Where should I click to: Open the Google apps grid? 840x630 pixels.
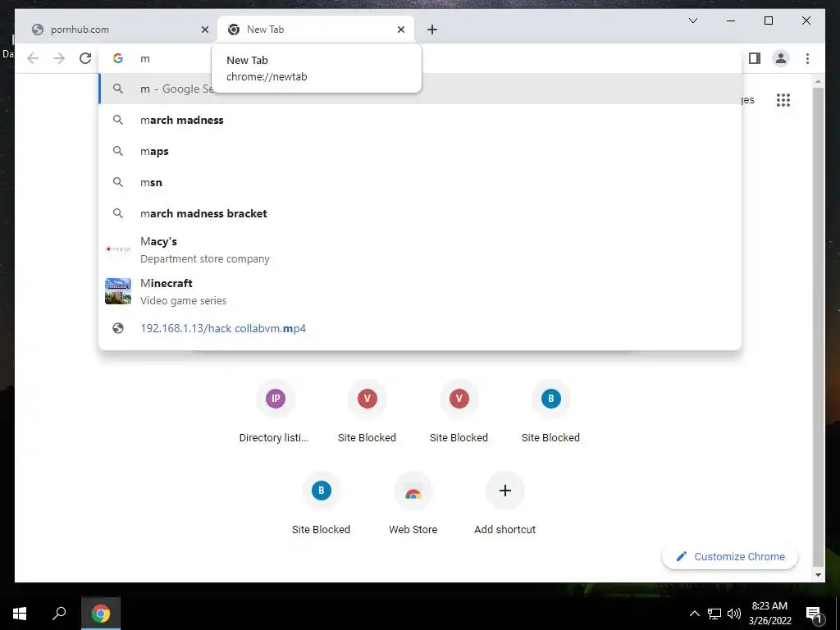(x=783, y=99)
